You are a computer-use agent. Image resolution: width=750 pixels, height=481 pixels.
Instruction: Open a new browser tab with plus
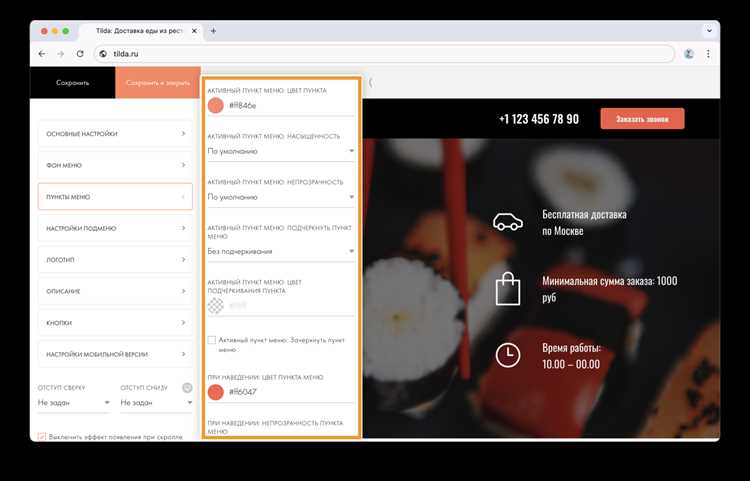(213, 31)
